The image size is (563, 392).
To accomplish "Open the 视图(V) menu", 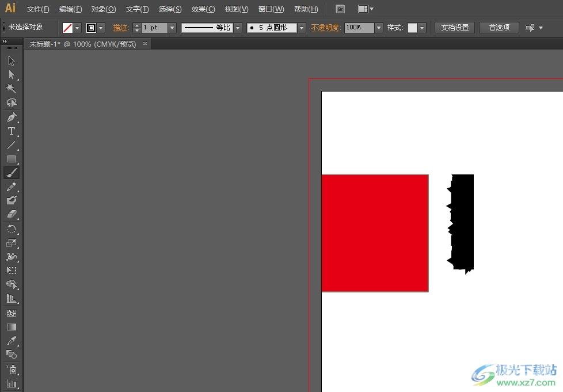I will tap(236, 9).
